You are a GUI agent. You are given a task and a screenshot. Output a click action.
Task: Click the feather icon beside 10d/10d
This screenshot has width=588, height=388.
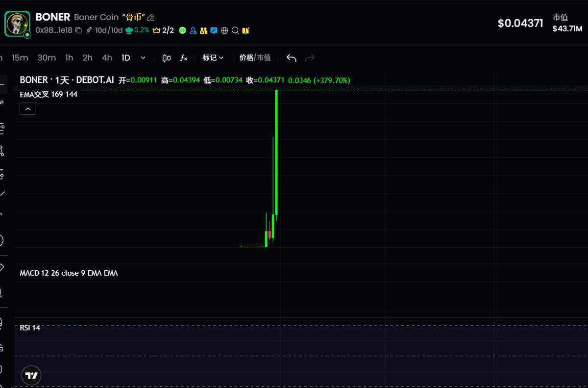tap(89, 30)
